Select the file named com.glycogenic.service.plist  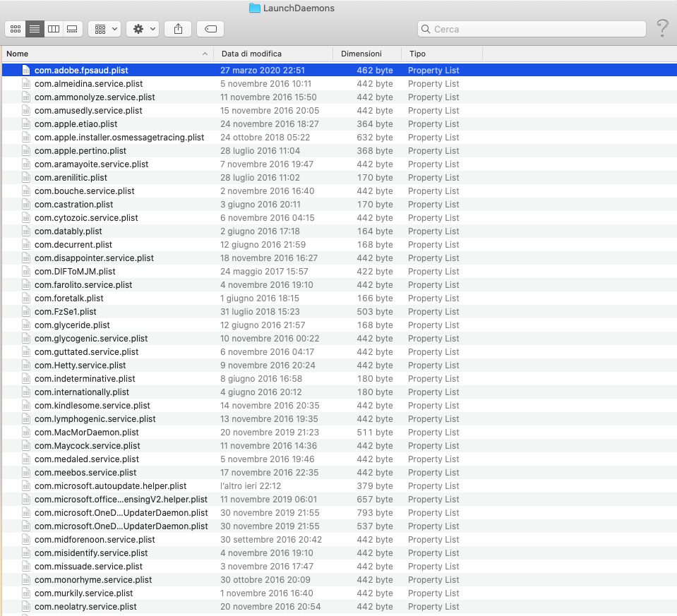point(90,338)
